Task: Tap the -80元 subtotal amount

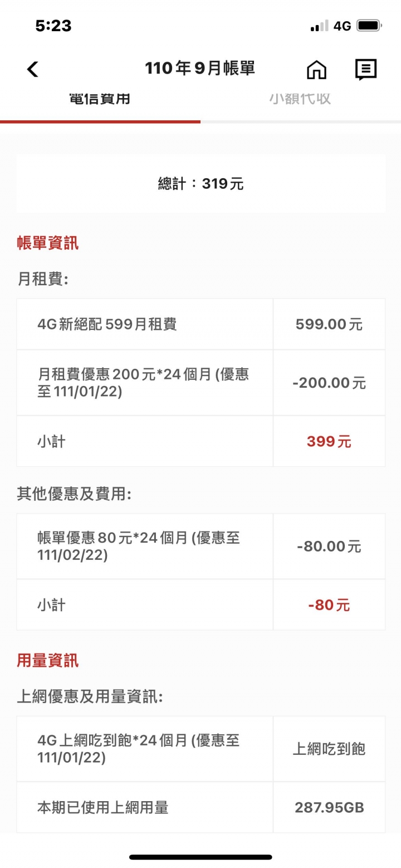Action: click(329, 605)
